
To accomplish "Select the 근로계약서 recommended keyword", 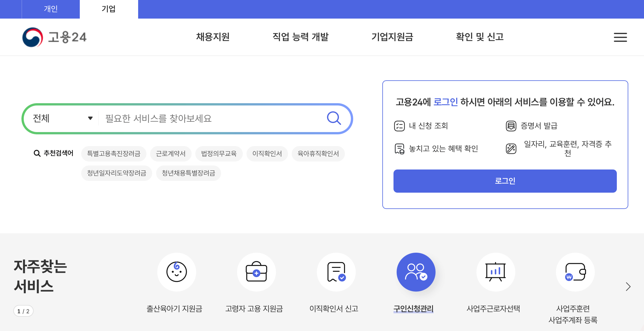I will 171,153.
